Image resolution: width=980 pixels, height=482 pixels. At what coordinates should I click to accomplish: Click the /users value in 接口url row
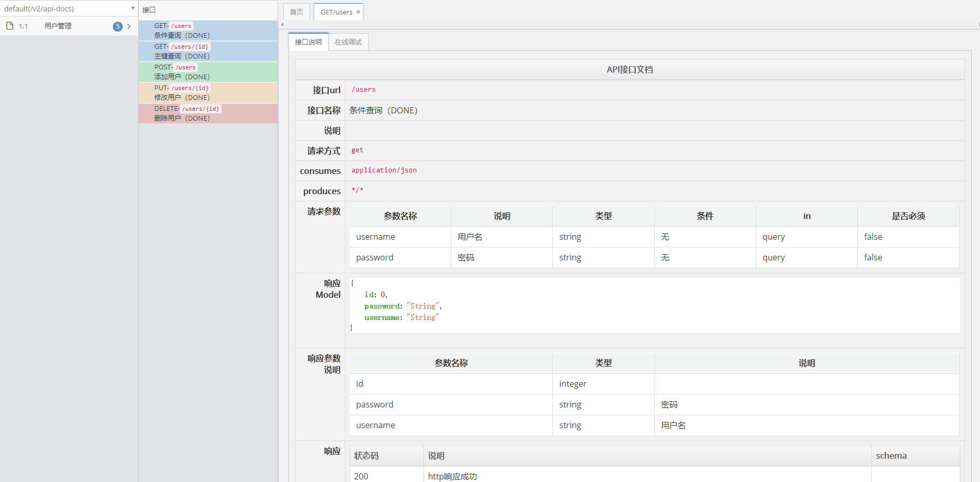point(363,90)
